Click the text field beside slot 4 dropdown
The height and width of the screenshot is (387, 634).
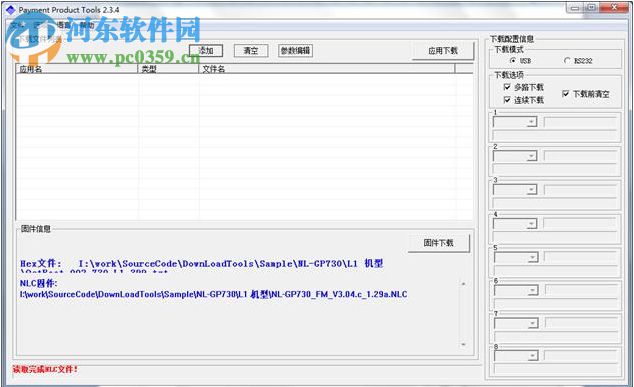pyautogui.click(x=580, y=223)
